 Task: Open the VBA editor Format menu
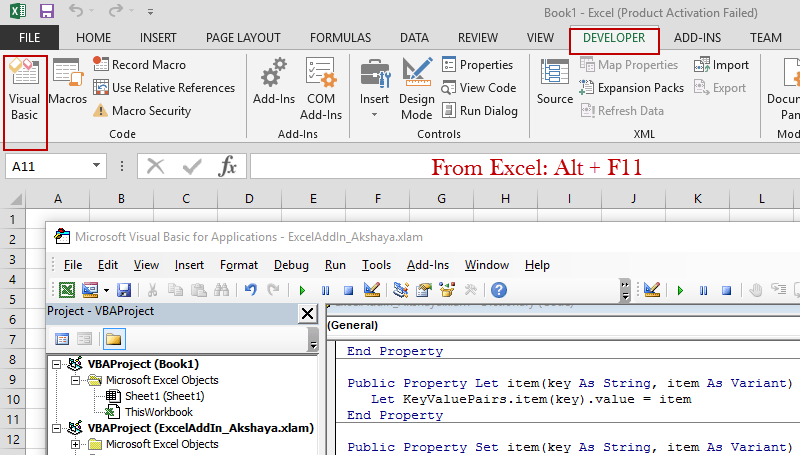(239, 265)
